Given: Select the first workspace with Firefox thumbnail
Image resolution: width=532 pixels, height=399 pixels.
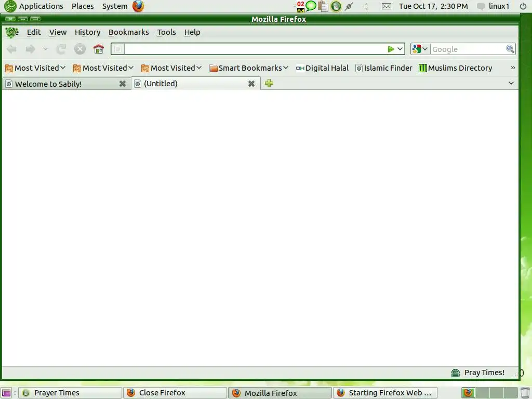Looking at the screenshot, I should coord(468,393).
